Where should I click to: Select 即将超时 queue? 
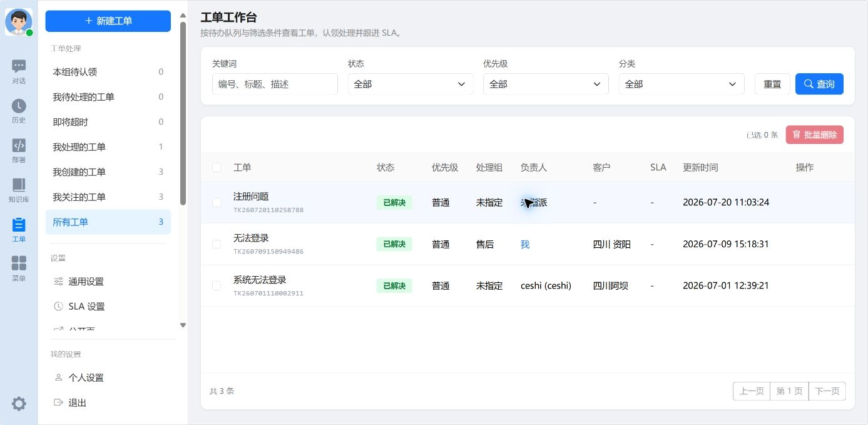tap(108, 122)
